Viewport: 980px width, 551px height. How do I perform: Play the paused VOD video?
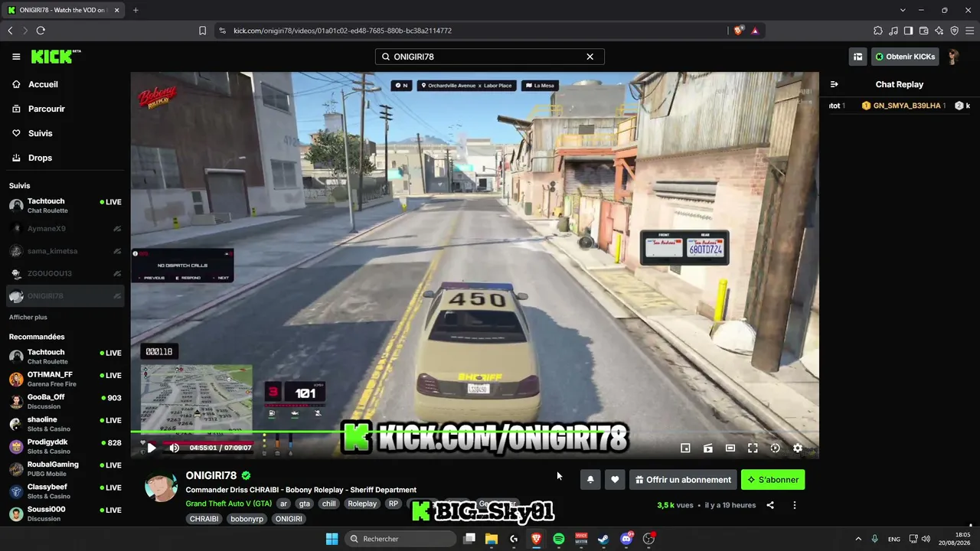[152, 448]
